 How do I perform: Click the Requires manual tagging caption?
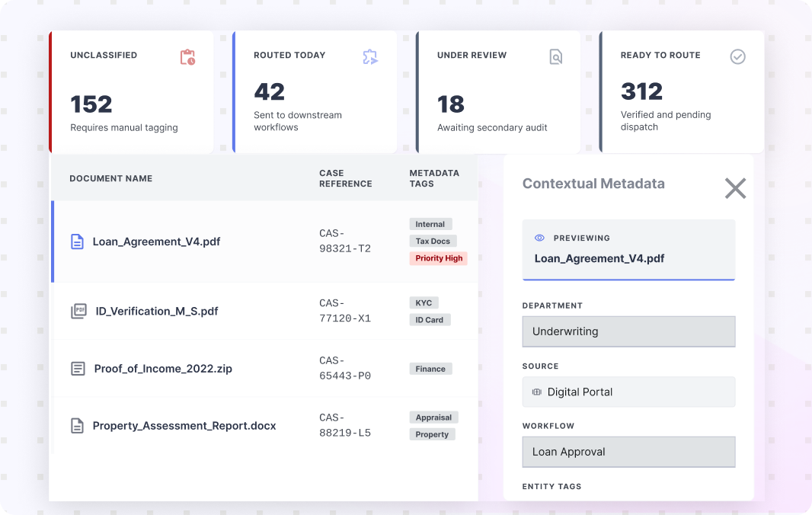click(x=123, y=127)
